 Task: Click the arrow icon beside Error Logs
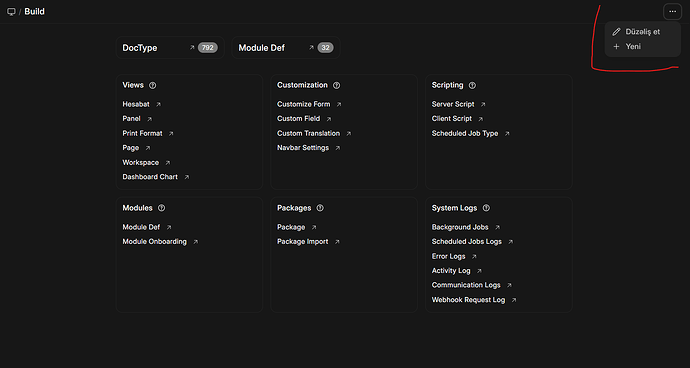(x=474, y=257)
